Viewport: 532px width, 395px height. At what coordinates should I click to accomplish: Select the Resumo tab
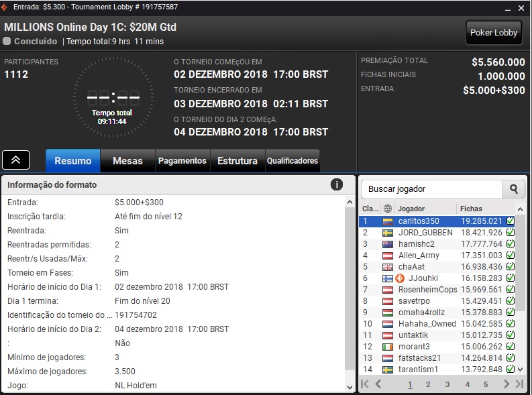(73, 161)
